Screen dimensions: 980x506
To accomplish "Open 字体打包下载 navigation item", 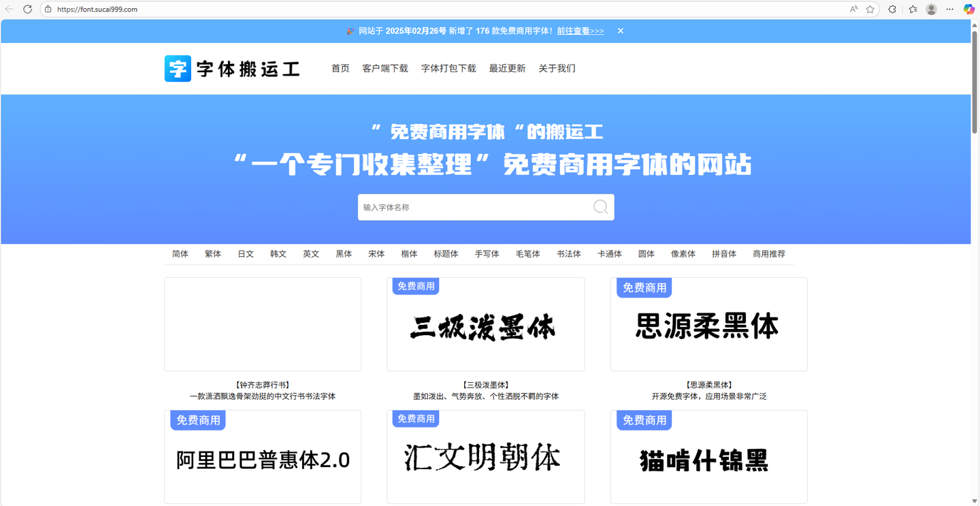I will [x=448, y=68].
